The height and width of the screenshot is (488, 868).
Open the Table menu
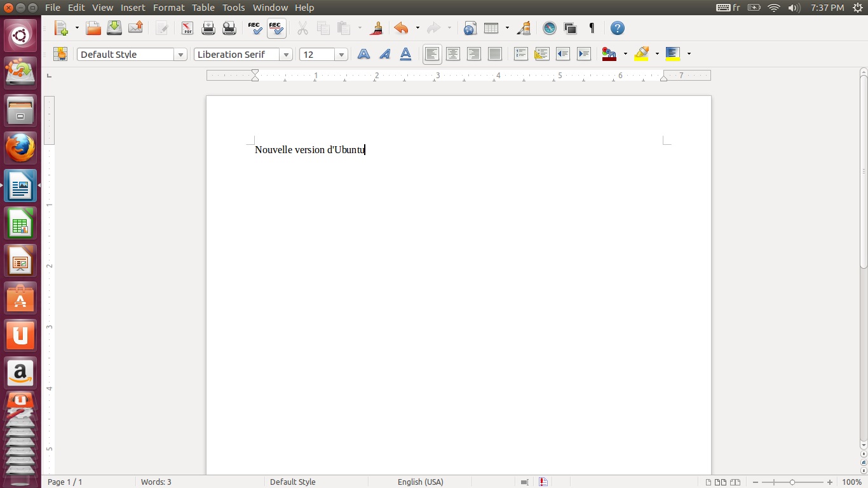(203, 8)
